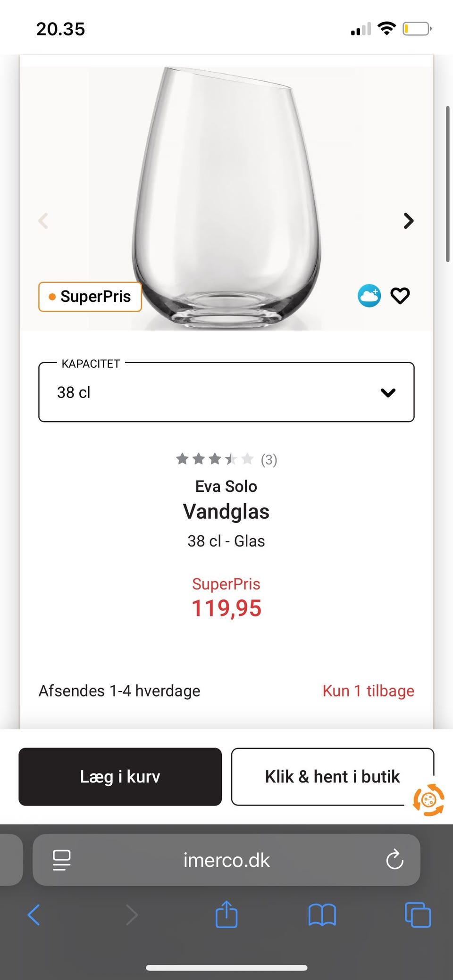Open the Safari share sheet
Image resolution: width=453 pixels, height=980 pixels.
tap(226, 915)
